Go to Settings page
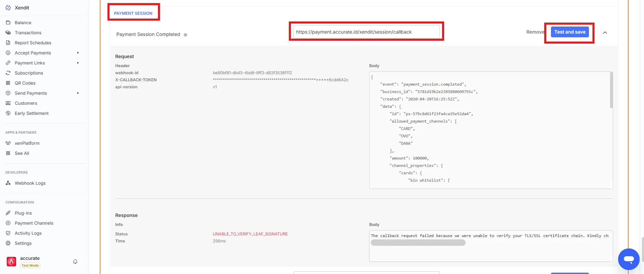 [x=23, y=243]
